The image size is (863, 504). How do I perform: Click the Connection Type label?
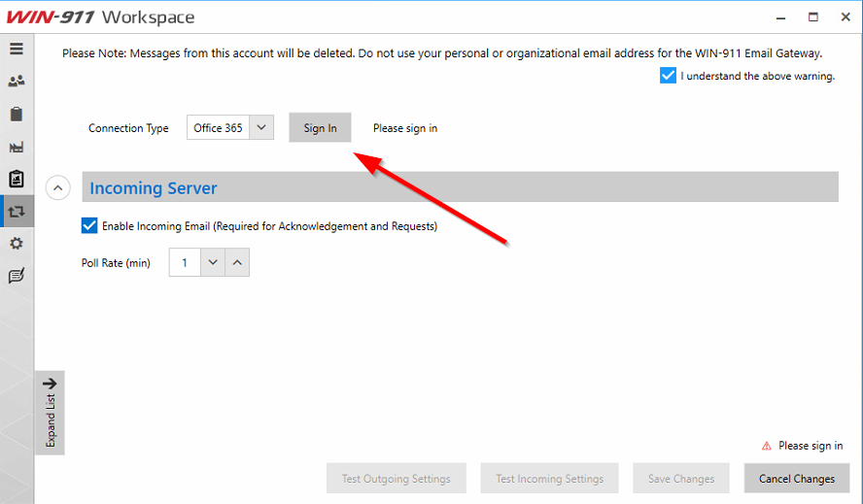pyautogui.click(x=128, y=128)
